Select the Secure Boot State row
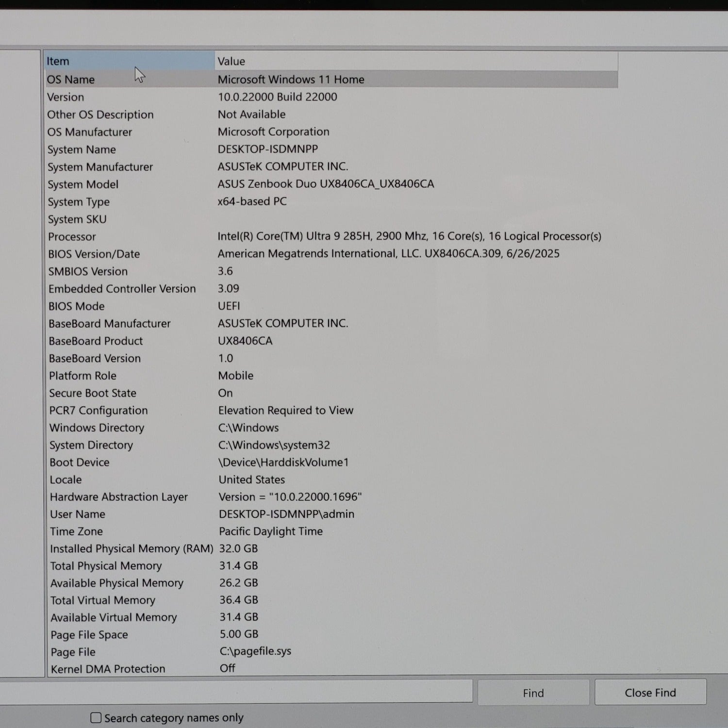 pyautogui.click(x=93, y=393)
